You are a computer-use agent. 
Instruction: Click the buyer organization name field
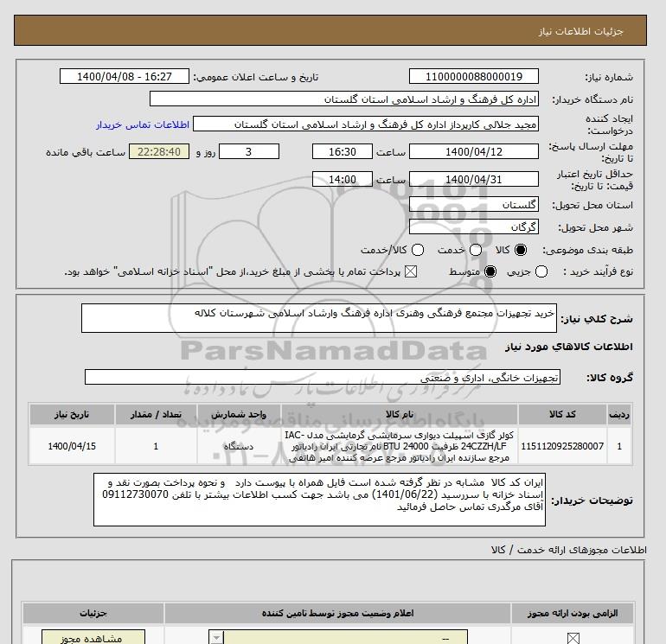pyautogui.click(x=344, y=99)
